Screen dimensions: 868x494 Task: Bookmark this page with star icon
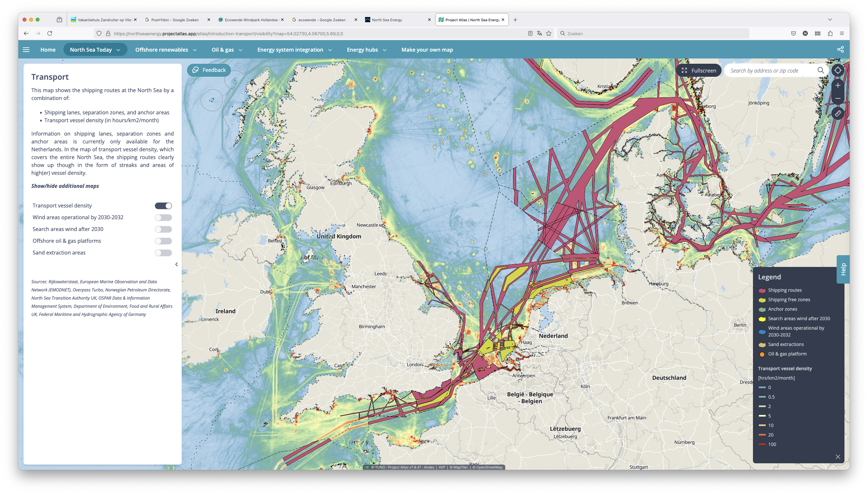click(x=549, y=33)
